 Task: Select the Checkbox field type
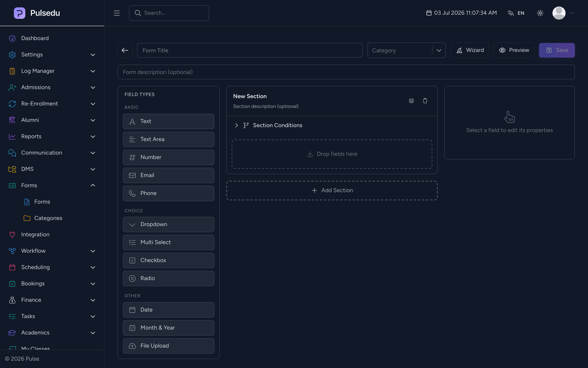click(169, 260)
